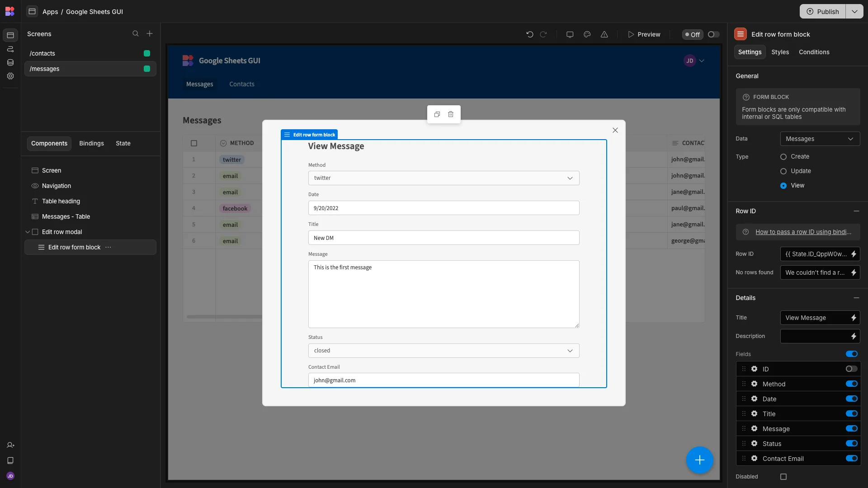
Task: Open the How to pass a row ID link
Action: point(803,232)
